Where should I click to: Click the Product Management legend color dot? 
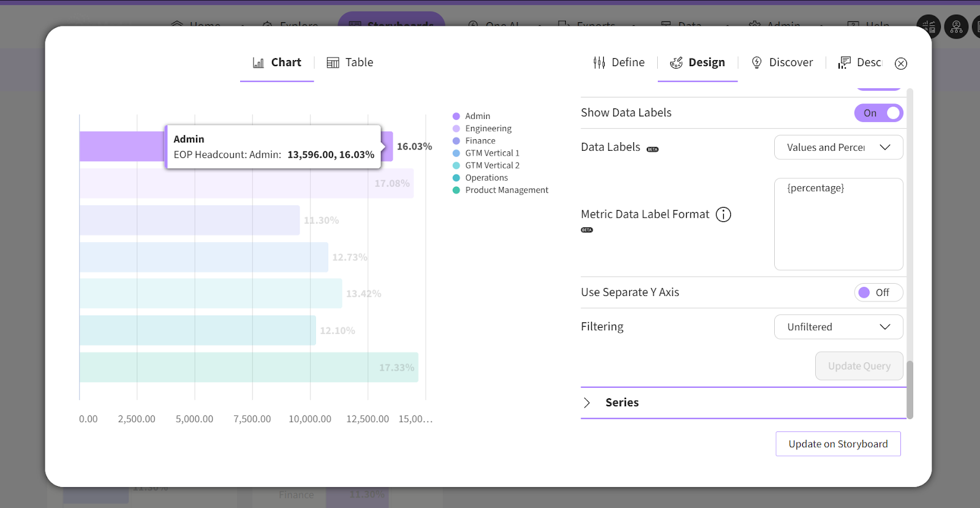pyautogui.click(x=456, y=190)
